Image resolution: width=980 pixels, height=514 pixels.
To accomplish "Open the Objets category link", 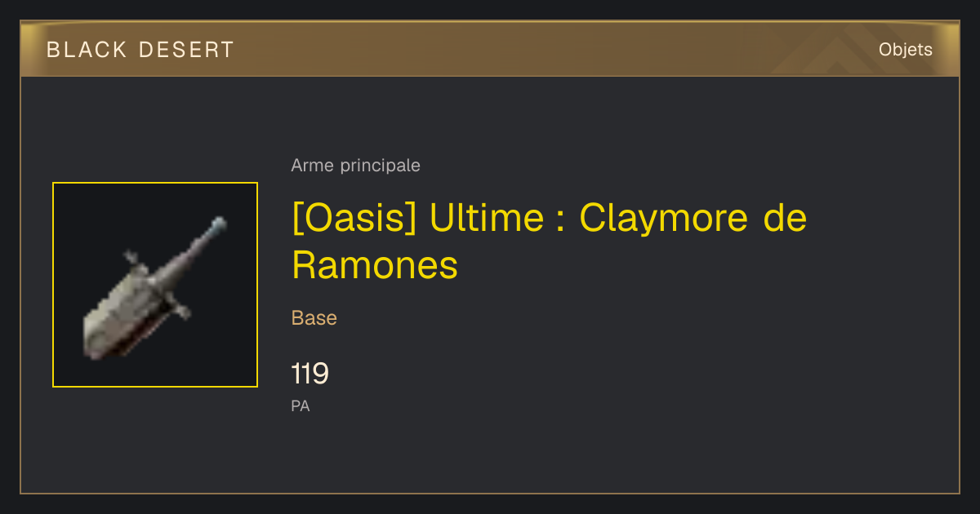I will pos(905,50).
